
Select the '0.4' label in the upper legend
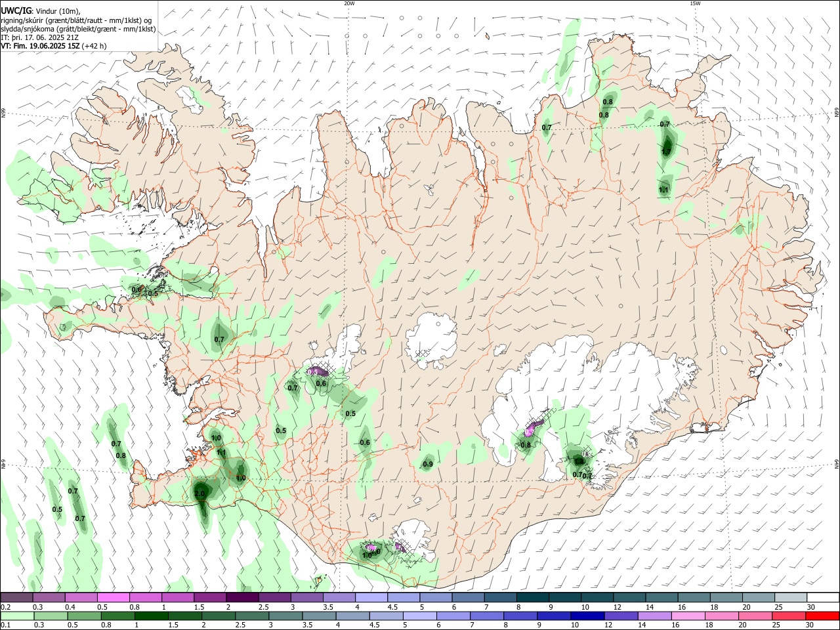(x=70, y=607)
